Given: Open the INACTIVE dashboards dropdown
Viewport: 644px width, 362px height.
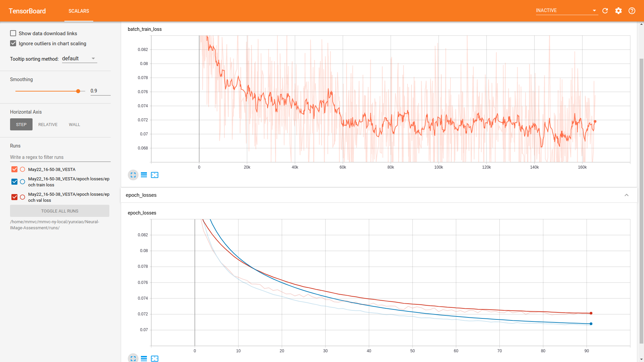Looking at the screenshot, I should click(x=566, y=10).
